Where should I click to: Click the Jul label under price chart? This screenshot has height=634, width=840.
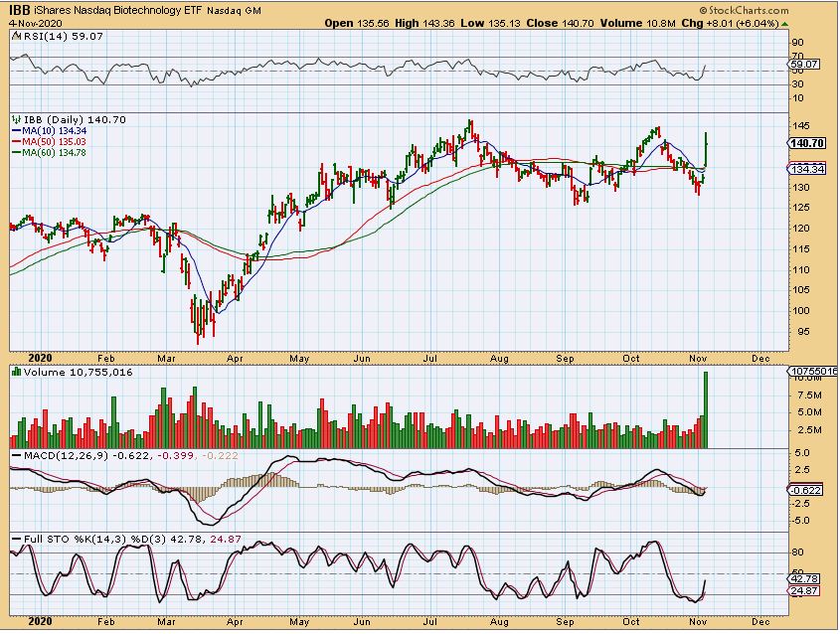click(x=430, y=358)
